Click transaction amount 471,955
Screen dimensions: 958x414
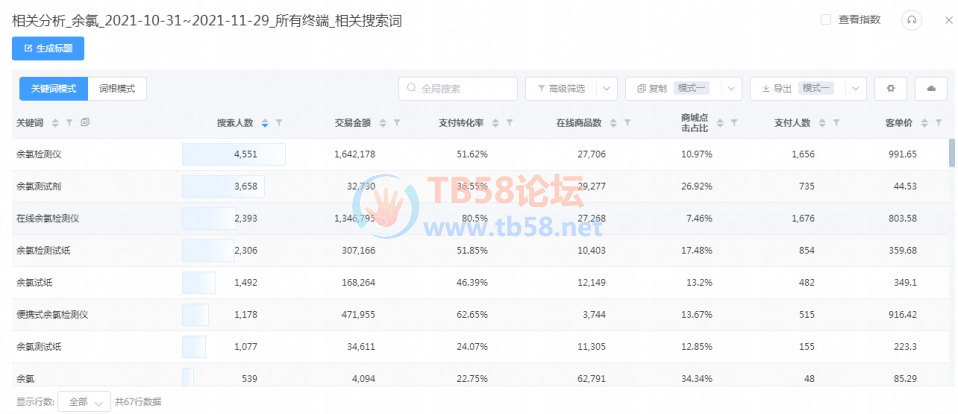(358, 314)
